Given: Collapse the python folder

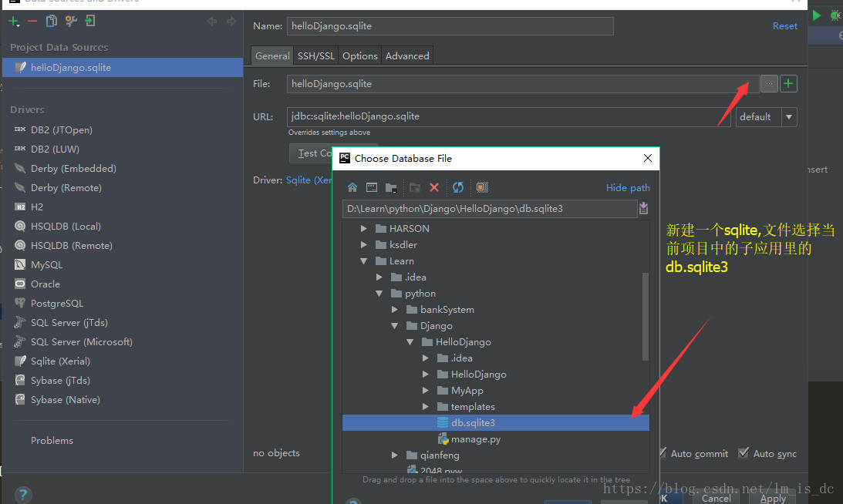Looking at the screenshot, I should pyautogui.click(x=379, y=294).
